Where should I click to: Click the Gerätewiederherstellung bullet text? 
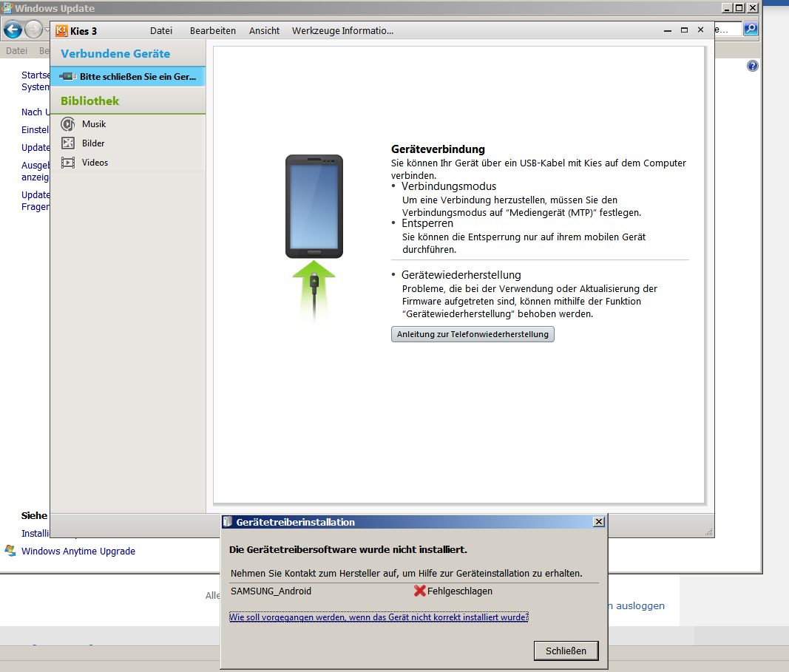[461, 275]
